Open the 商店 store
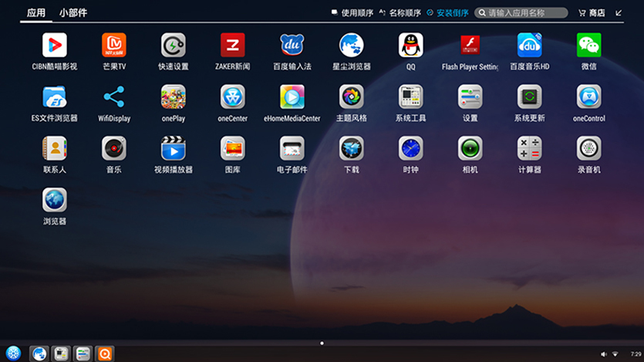The width and height of the screenshot is (644, 362). (x=592, y=13)
